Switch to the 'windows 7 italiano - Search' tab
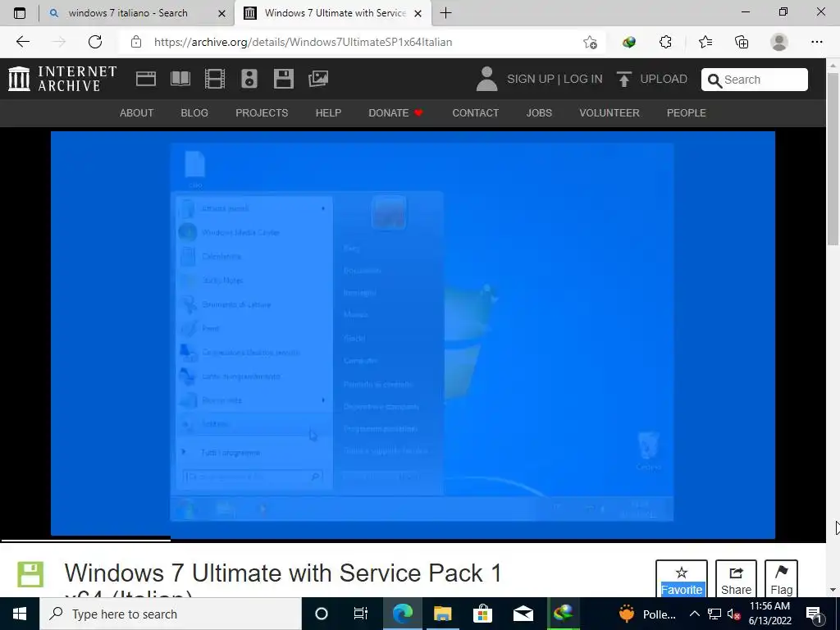This screenshot has height=630, width=840. pos(127,13)
